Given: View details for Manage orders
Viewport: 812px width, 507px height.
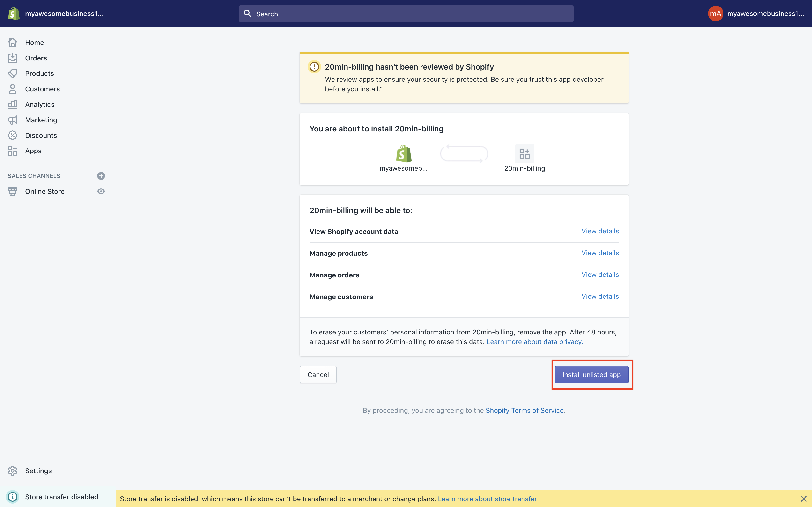Looking at the screenshot, I should [600, 275].
